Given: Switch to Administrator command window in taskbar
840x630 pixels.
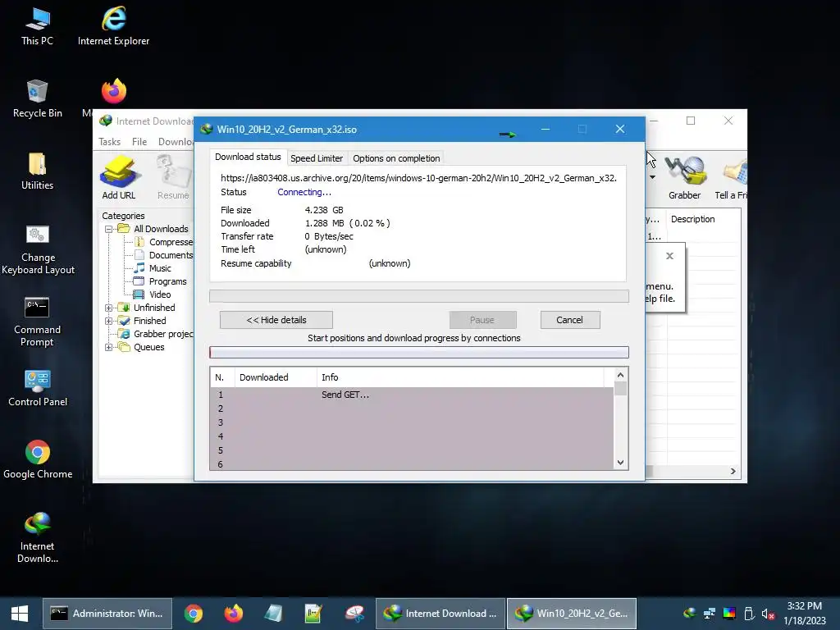Looking at the screenshot, I should coord(107,614).
